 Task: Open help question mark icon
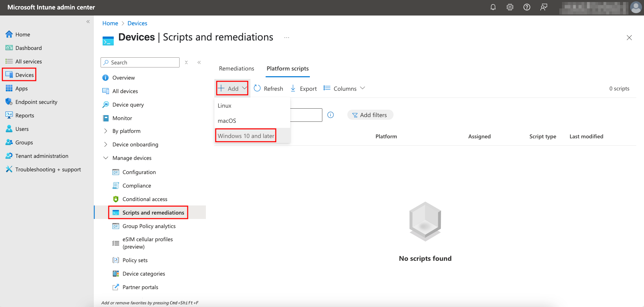[x=527, y=7]
